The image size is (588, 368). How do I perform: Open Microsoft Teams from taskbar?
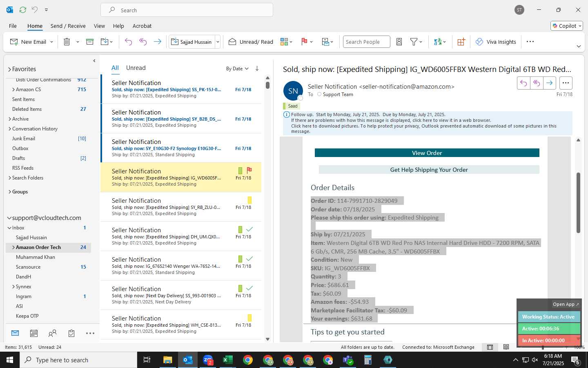[348, 360]
